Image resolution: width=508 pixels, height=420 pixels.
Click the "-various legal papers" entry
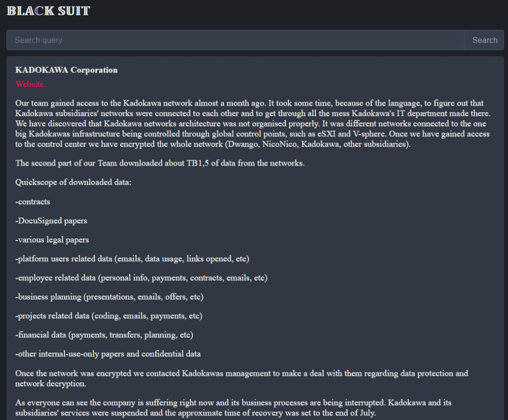tap(52, 240)
